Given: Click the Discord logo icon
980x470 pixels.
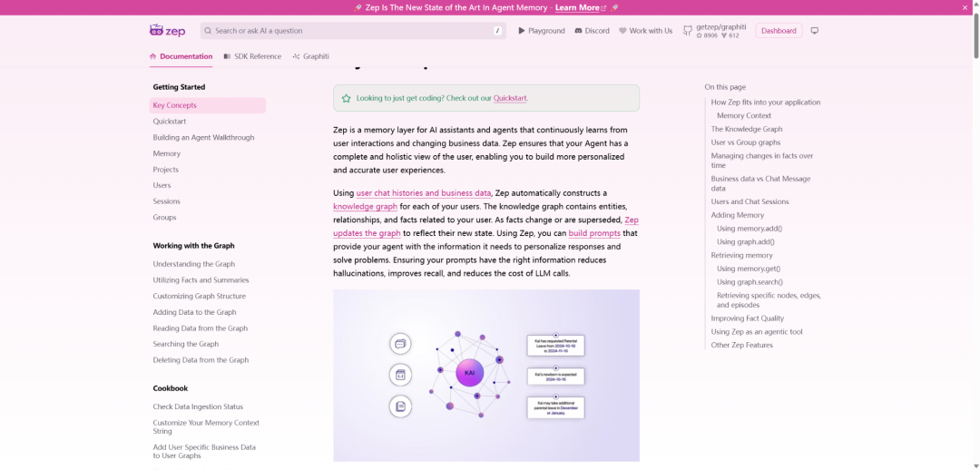Looking at the screenshot, I should click(x=578, y=31).
